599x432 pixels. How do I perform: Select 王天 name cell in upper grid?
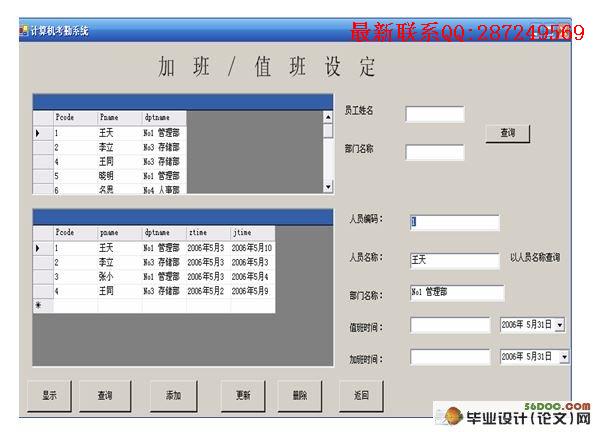(x=120, y=133)
